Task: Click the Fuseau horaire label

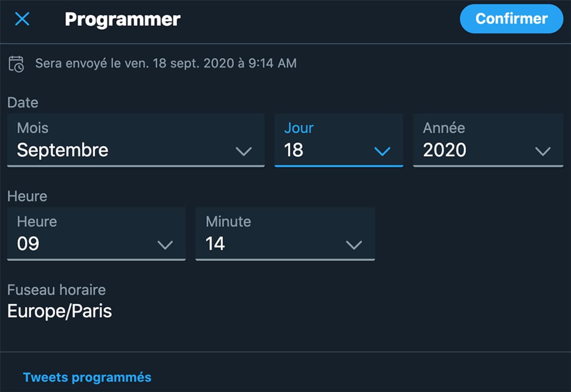Action: click(57, 290)
